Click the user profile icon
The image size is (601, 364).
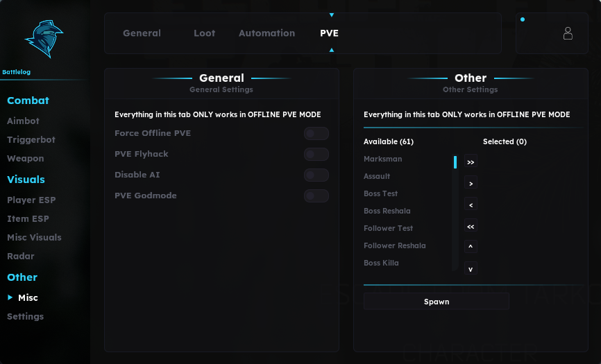tap(568, 33)
